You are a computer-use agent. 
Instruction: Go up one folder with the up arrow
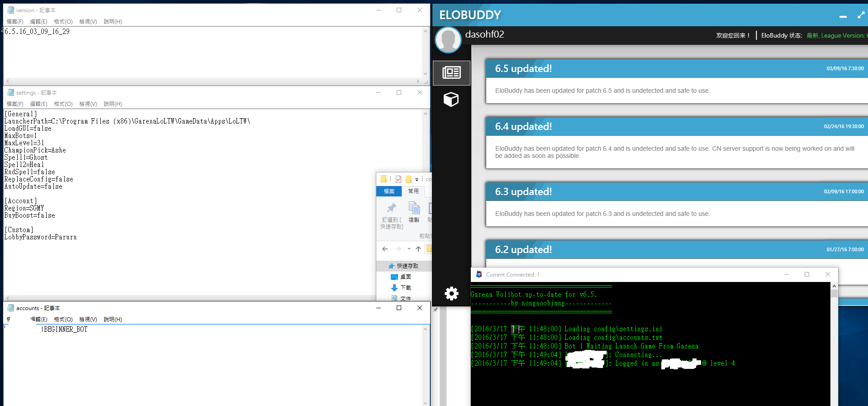(418, 249)
